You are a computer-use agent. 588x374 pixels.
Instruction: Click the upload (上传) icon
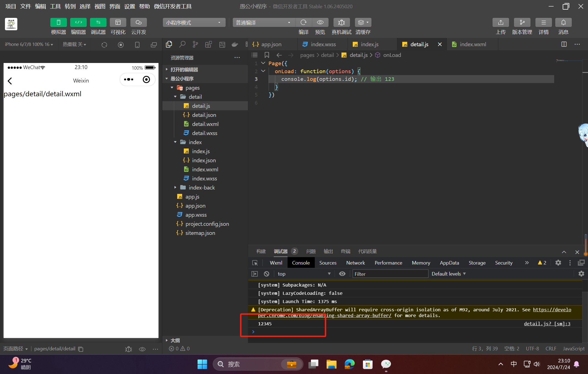coord(501,23)
